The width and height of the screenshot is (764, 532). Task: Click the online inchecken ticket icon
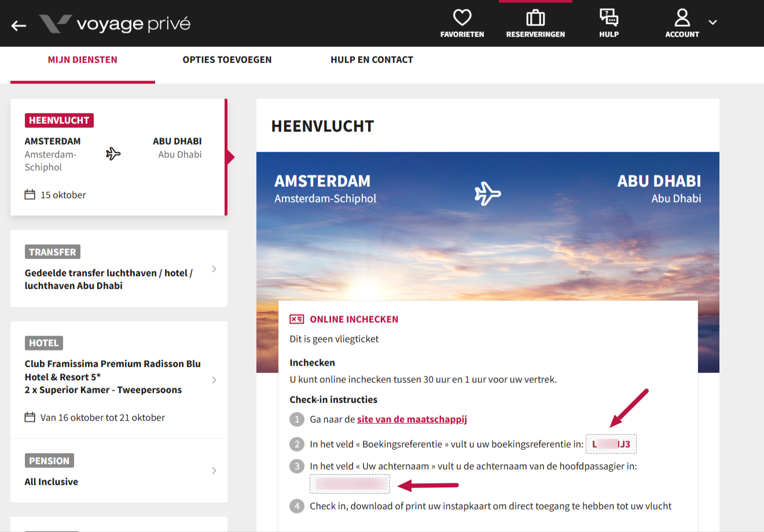click(x=297, y=319)
